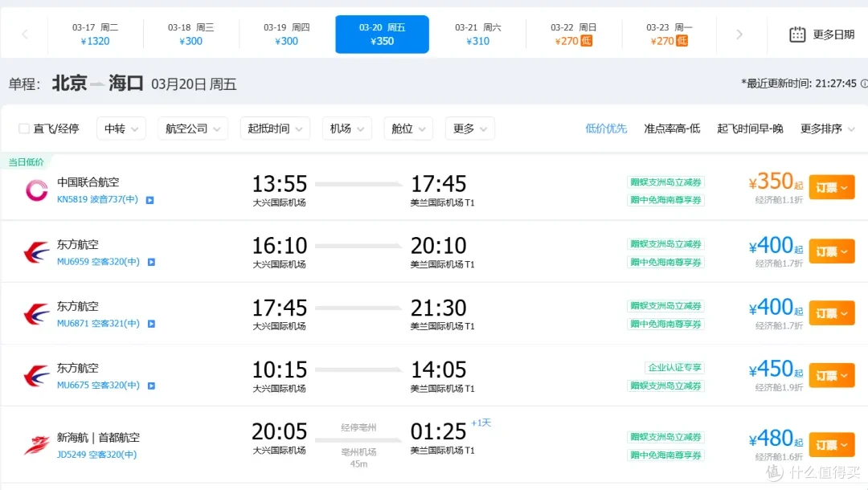Click the info icon beside update time

click(x=863, y=84)
